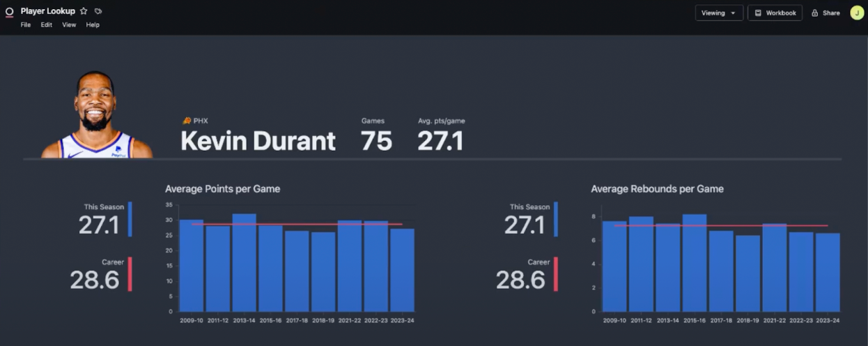Click the Workbook button
The image size is (868, 346).
click(775, 13)
